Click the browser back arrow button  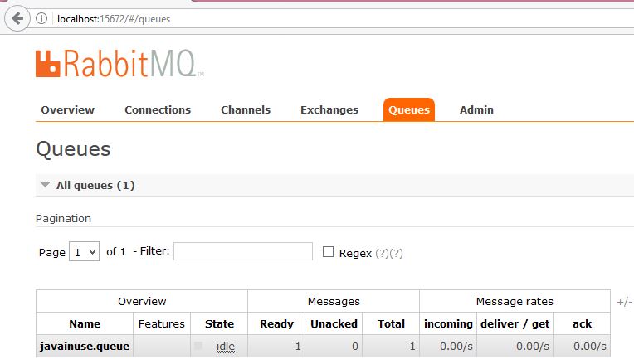17,18
